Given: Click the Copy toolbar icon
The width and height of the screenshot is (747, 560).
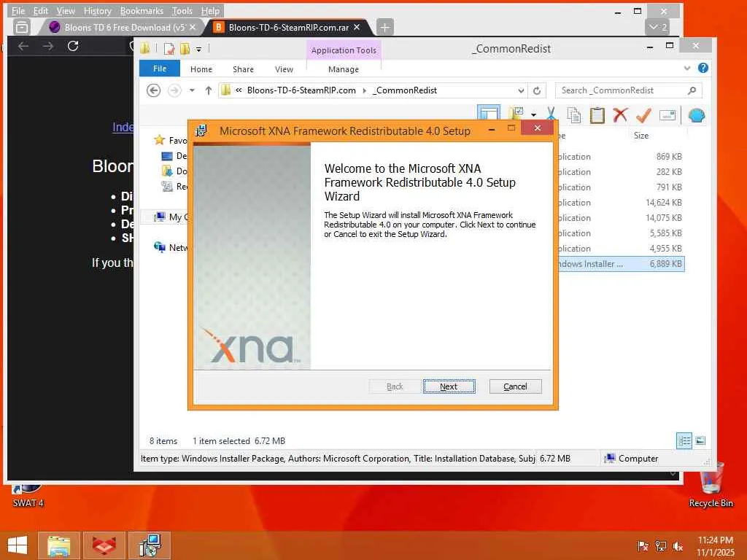Looking at the screenshot, I should click(x=574, y=114).
